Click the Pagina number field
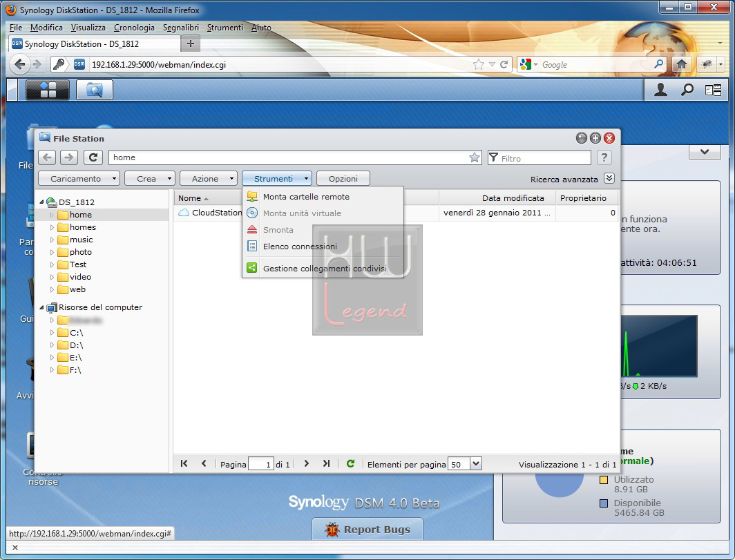Screen dimensions: 735x560 261,464
